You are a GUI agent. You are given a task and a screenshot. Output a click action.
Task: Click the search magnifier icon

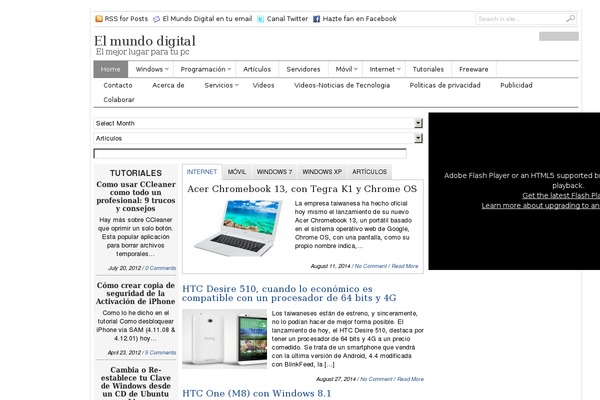(x=571, y=18)
